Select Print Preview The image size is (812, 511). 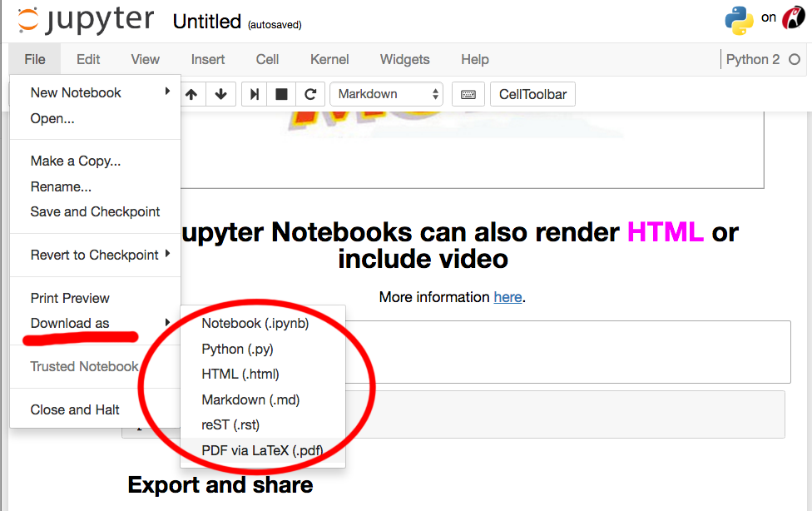96,299
